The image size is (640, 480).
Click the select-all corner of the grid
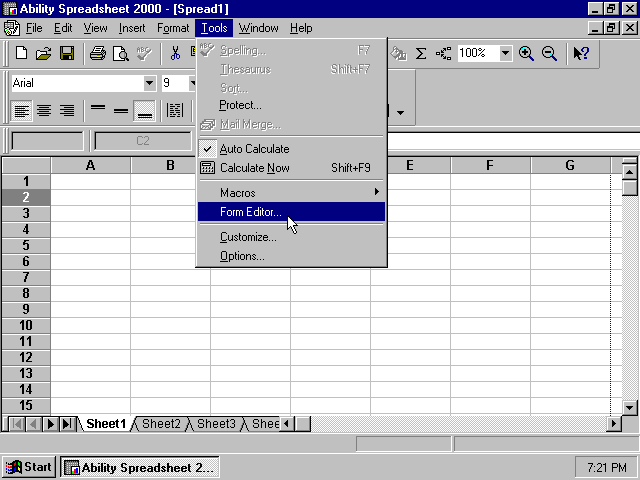pos(26,166)
